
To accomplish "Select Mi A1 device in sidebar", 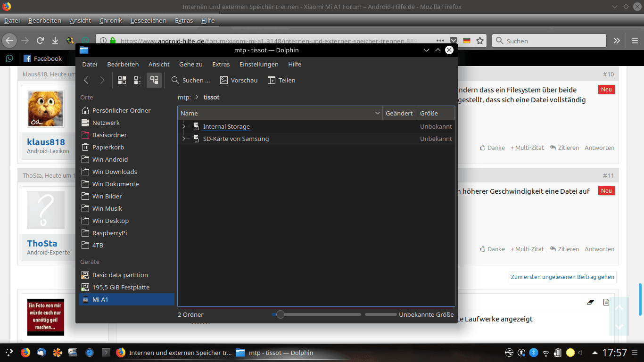I will [127, 299].
